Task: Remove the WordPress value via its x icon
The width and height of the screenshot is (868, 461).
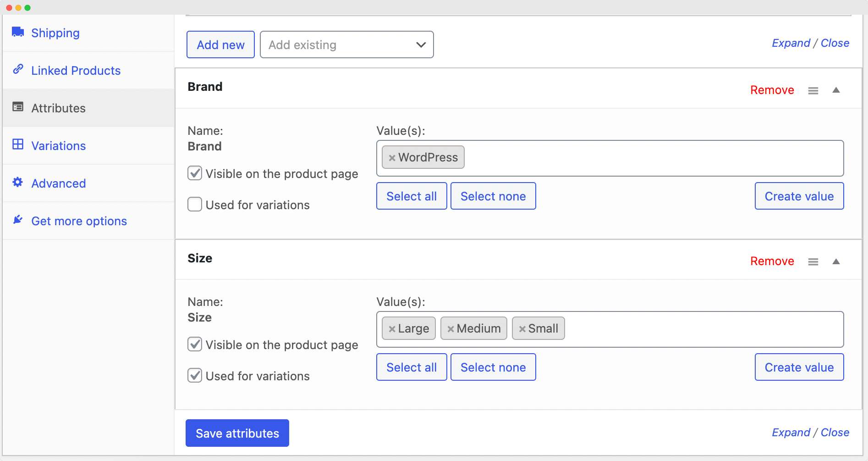Action: coord(392,157)
